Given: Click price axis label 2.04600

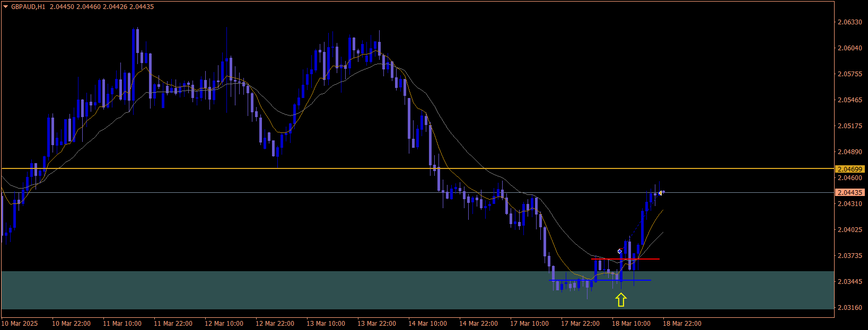Looking at the screenshot, I should 849,178.
